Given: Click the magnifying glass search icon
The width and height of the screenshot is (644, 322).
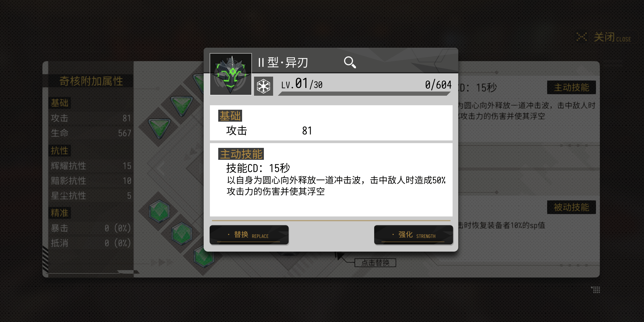Looking at the screenshot, I should tap(350, 62).
